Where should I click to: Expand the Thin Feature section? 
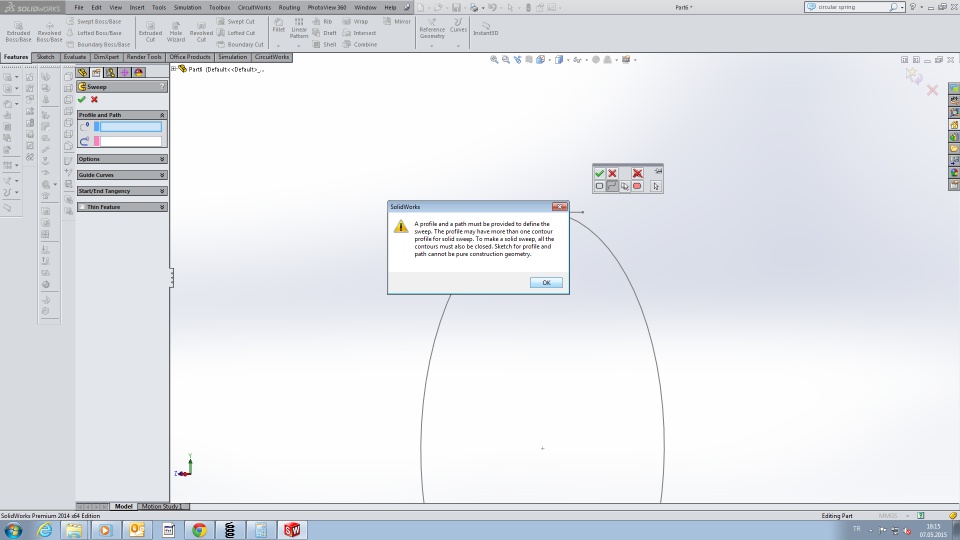tap(162, 207)
